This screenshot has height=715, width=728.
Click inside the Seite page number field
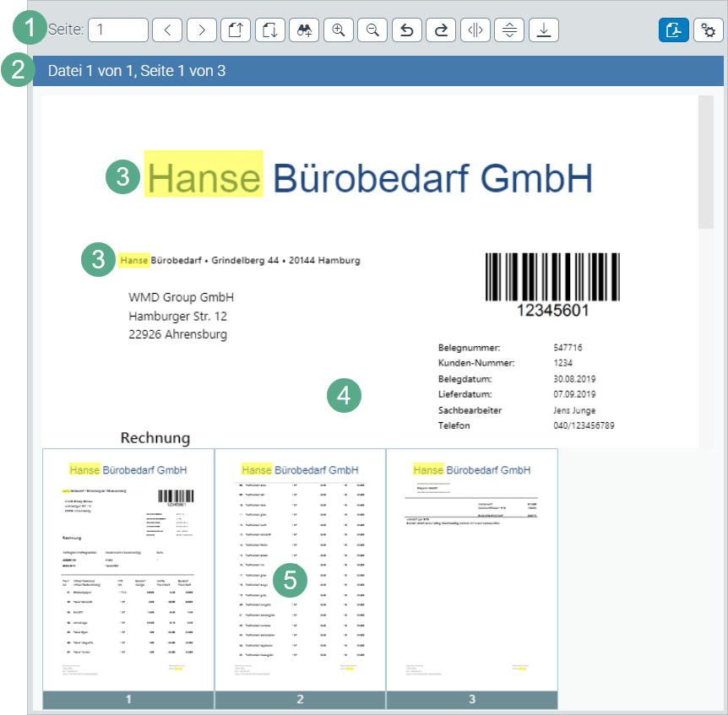pyautogui.click(x=117, y=30)
